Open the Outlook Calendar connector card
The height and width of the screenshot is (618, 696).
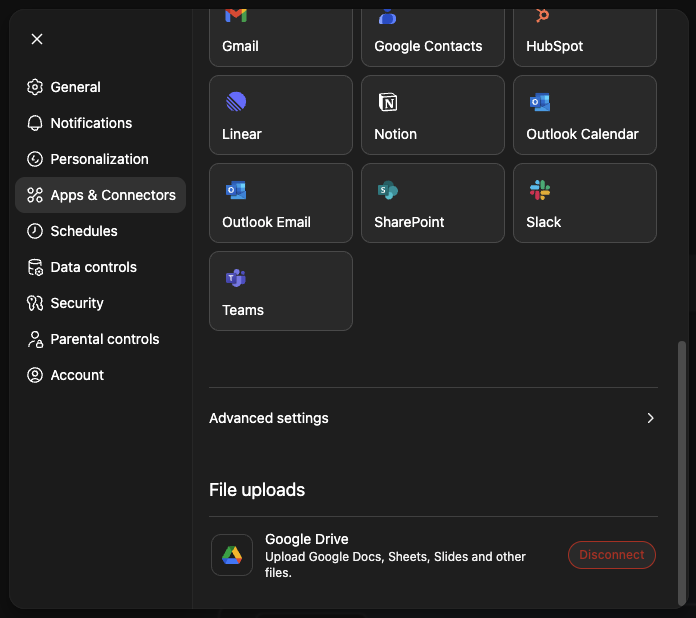[x=585, y=115]
